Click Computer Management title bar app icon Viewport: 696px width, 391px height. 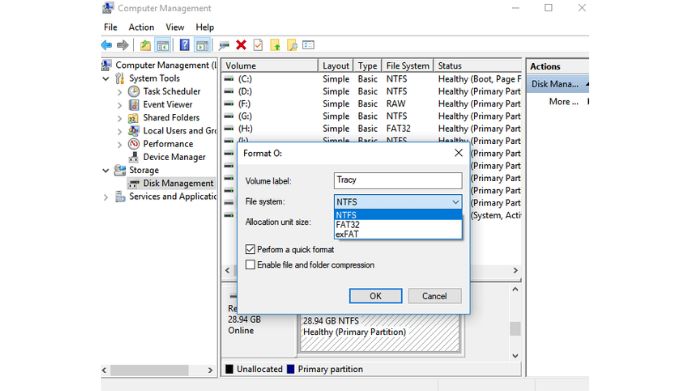[108, 8]
